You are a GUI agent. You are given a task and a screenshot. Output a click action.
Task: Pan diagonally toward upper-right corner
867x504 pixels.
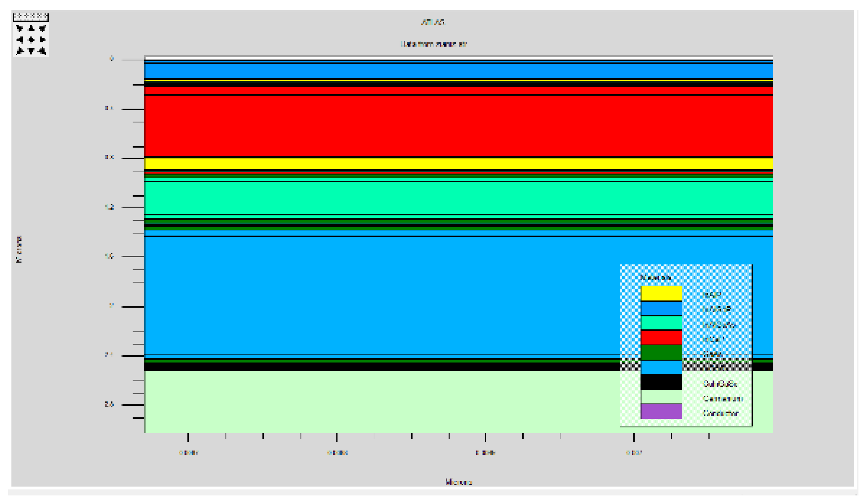click(42, 29)
